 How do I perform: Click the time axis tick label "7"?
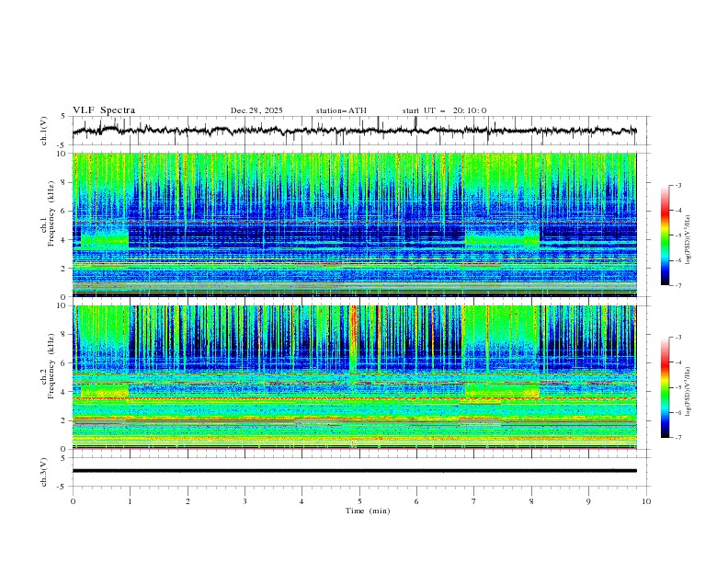click(x=474, y=501)
